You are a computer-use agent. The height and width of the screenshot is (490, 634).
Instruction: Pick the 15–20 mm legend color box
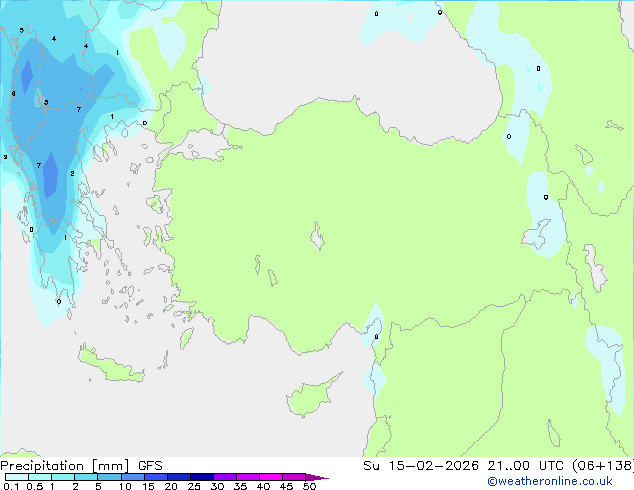point(155,477)
